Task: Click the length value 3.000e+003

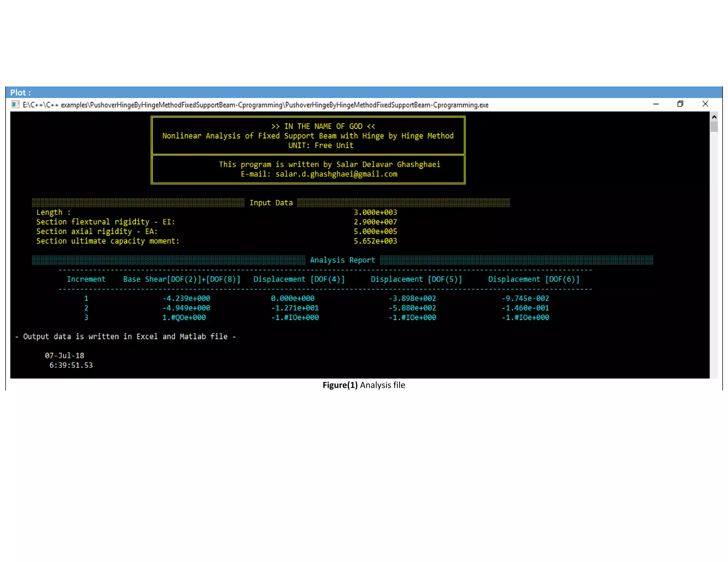Action: 375,212
